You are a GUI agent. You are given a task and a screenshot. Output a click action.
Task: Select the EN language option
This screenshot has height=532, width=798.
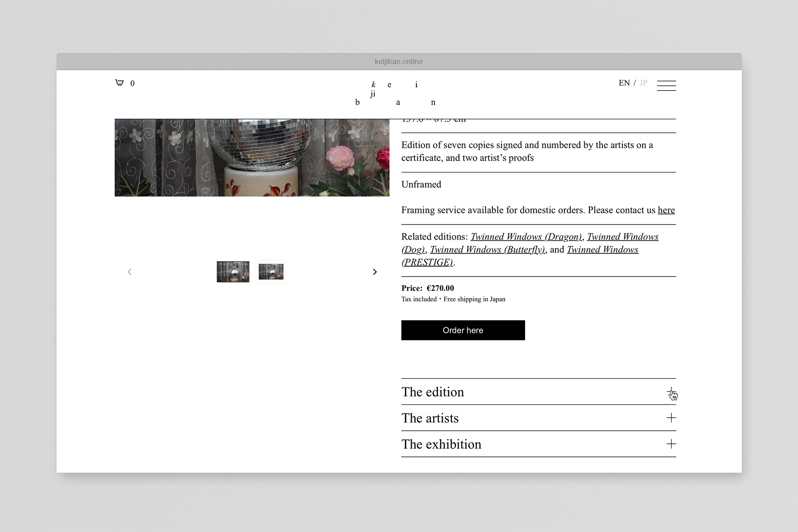[x=624, y=83]
